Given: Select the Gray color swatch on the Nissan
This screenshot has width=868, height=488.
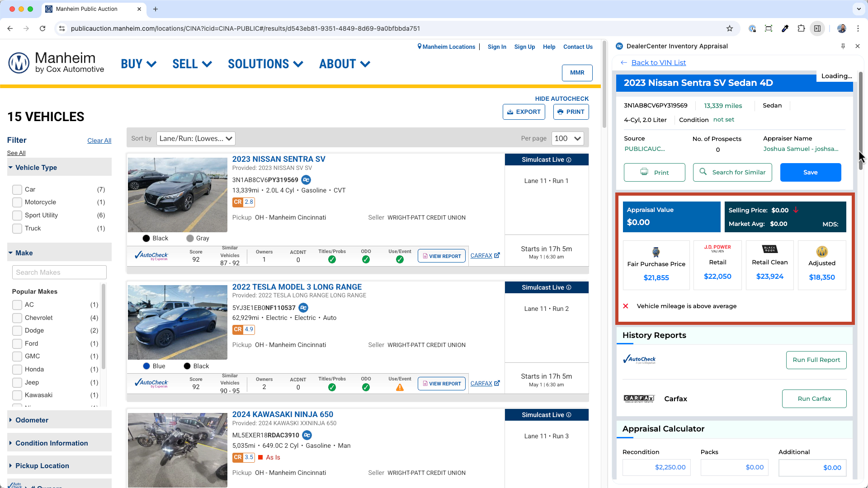Looking at the screenshot, I should (190, 239).
